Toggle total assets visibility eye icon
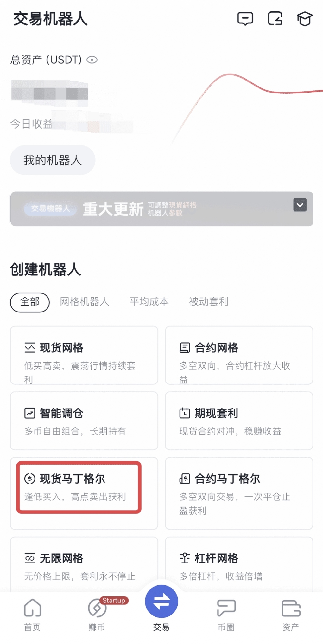Viewport: 323px width, 644px height. click(x=92, y=60)
